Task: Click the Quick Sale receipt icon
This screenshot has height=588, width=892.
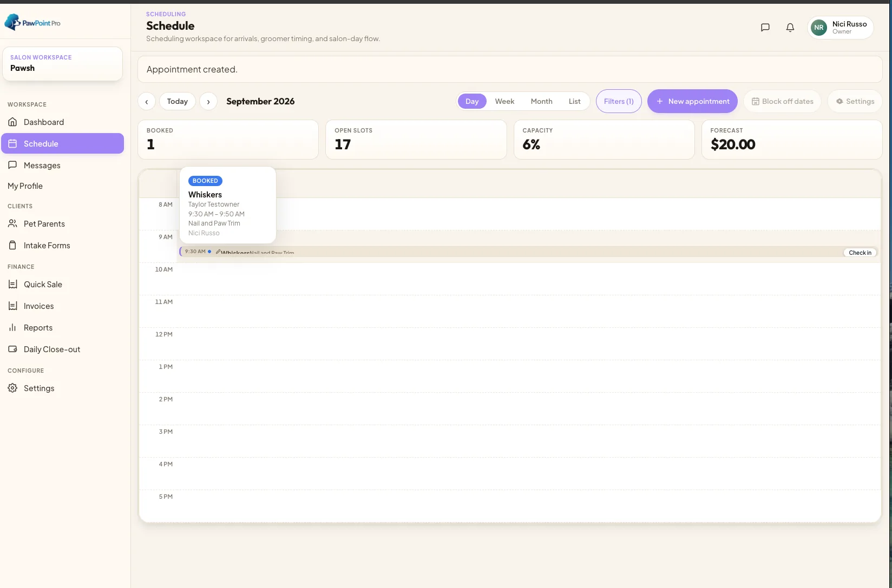Action: pyautogui.click(x=12, y=284)
